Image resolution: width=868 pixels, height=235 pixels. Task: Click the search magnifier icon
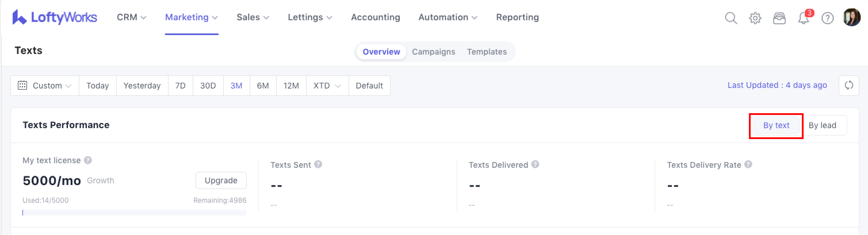731,18
